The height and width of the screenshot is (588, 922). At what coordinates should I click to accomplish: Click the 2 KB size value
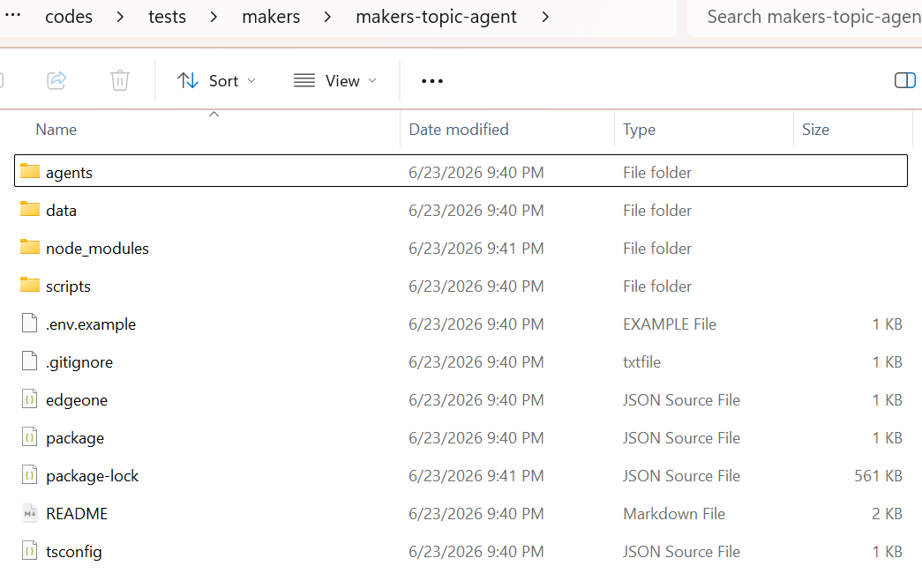click(888, 514)
